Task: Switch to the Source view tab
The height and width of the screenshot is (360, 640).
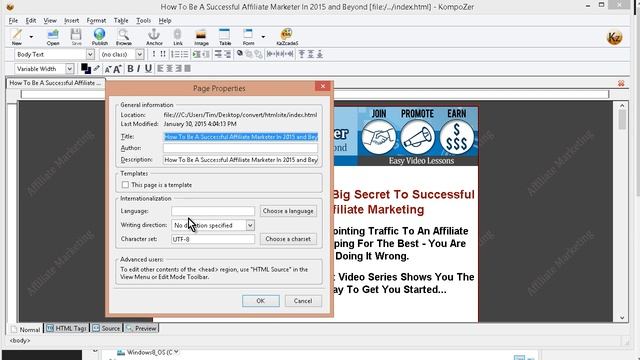Action: [106, 328]
